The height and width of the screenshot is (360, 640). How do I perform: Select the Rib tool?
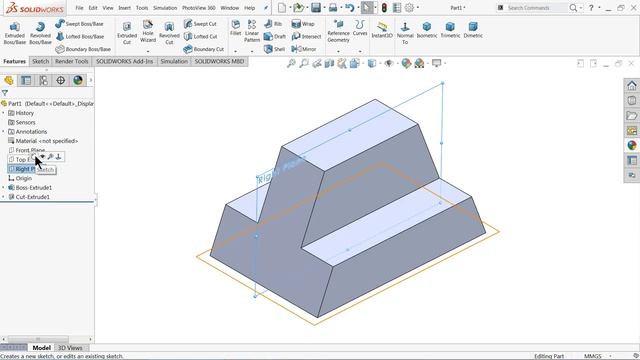click(x=273, y=24)
